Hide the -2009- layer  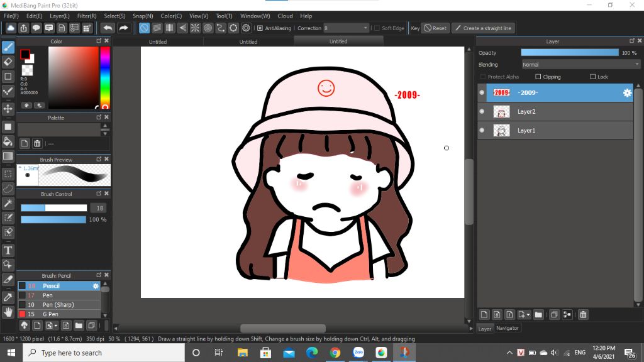482,93
